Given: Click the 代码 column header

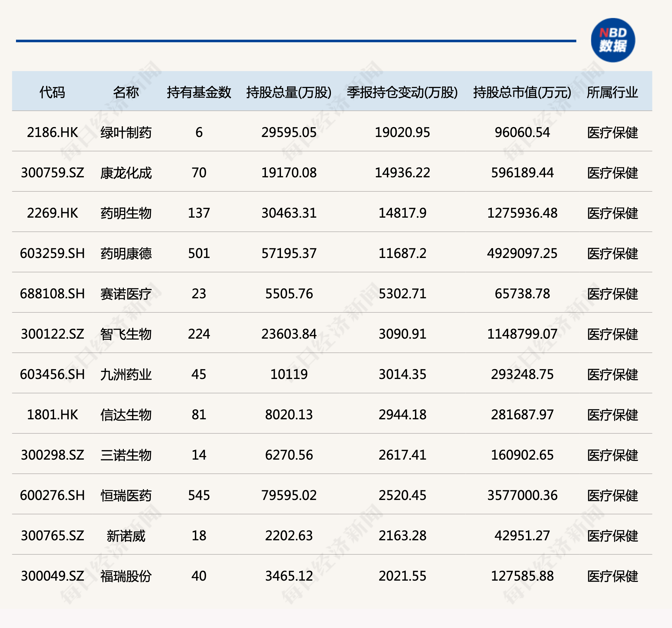Looking at the screenshot, I should (52, 92).
